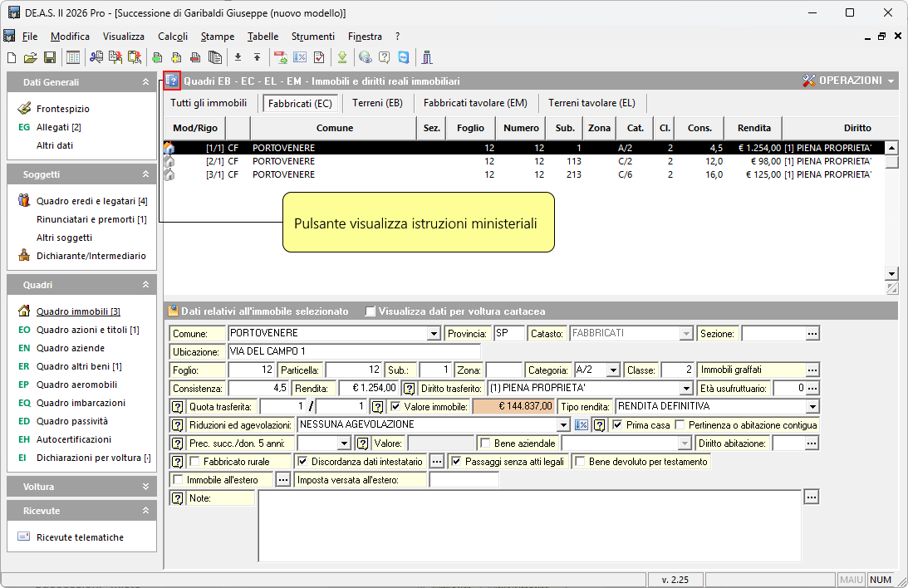Toggle Visualizza dati per voltura cartacea checkbox
The height and width of the screenshot is (588, 908).
tap(371, 311)
